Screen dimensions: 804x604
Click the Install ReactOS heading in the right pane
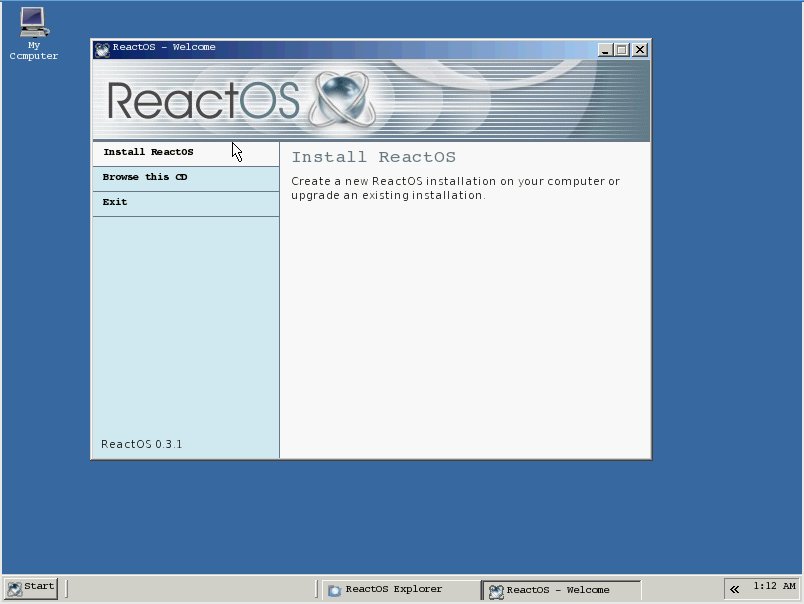tap(373, 158)
